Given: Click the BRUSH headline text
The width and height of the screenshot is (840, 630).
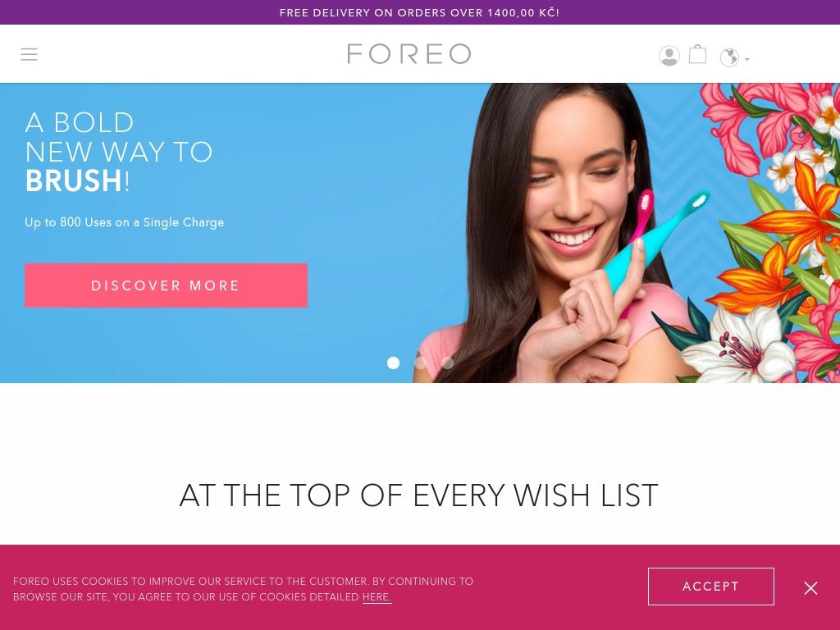Looking at the screenshot, I should coord(74,180).
